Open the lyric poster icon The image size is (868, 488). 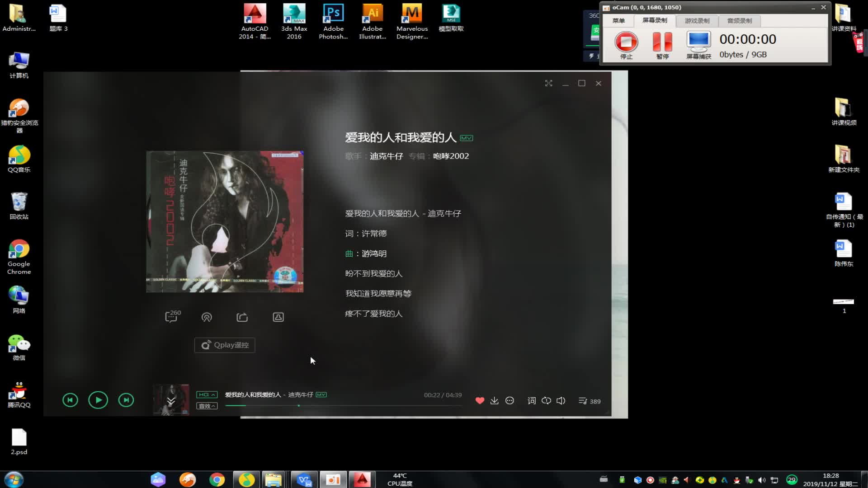[278, 317]
